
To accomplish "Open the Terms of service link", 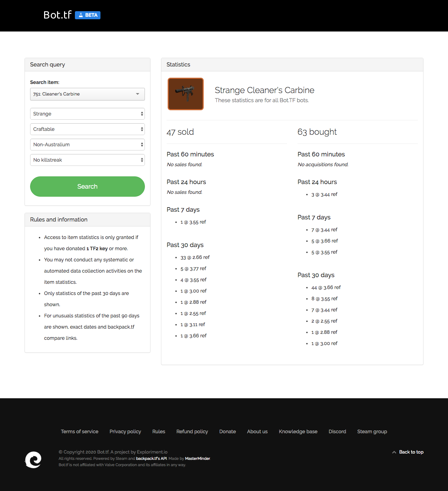I will pos(79,432).
